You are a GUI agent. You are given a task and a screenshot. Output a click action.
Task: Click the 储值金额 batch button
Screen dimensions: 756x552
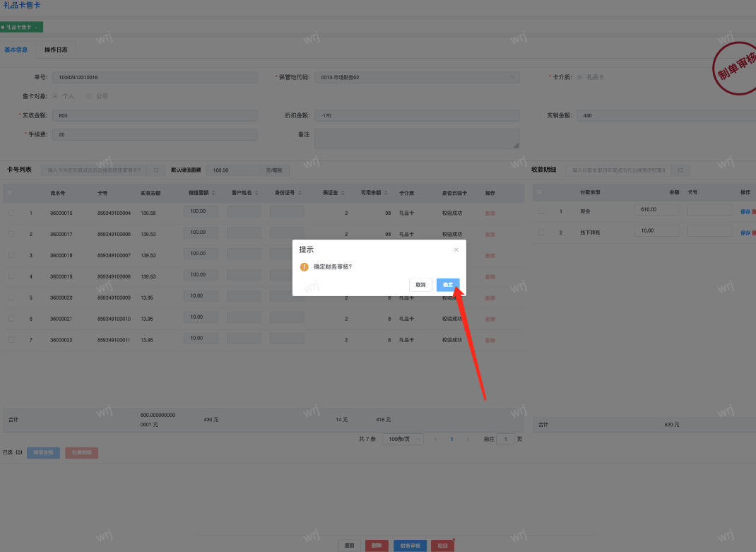(x=43, y=452)
